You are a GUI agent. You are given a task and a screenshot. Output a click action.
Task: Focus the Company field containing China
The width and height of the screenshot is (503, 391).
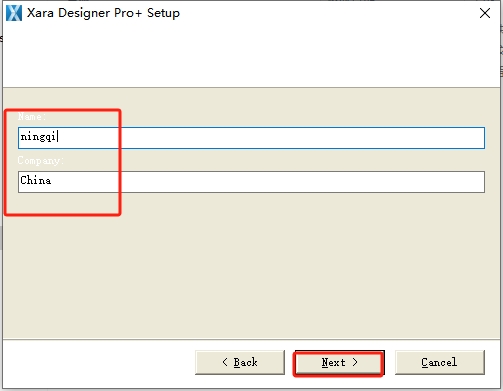pyautogui.click(x=251, y=182)
